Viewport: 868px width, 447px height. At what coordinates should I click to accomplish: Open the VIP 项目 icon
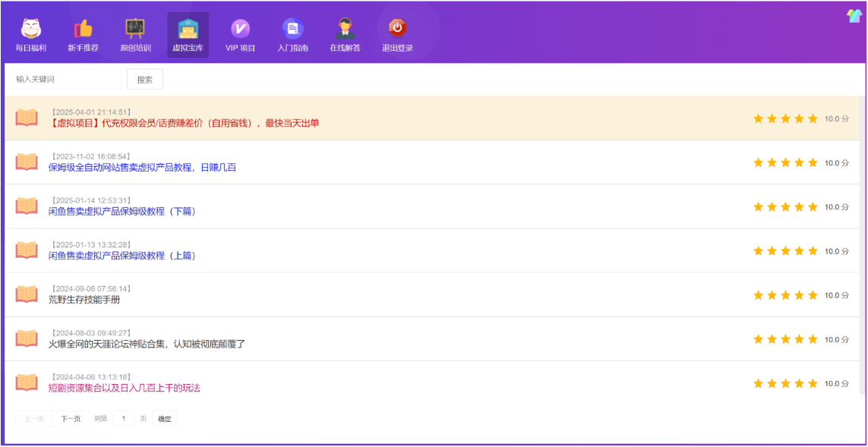240,30
